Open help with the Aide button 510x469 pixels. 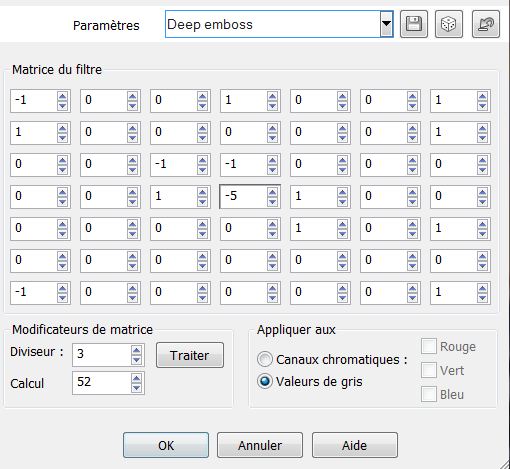(355, 445)
